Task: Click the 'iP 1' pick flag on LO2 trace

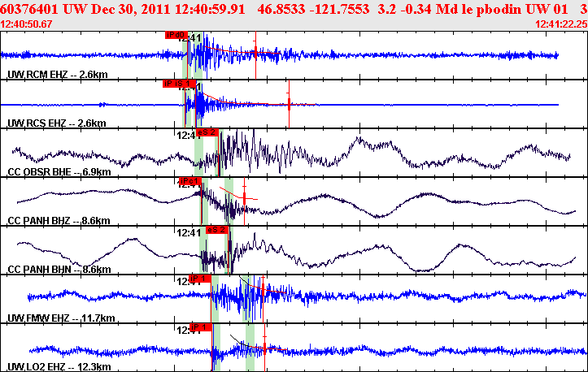Action: [x=201, y=327]
